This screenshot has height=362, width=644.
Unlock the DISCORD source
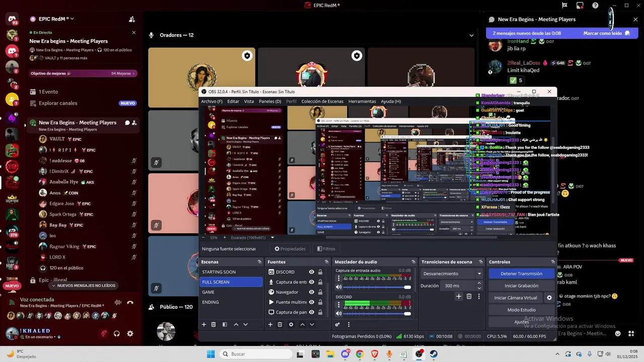[320, 272]
